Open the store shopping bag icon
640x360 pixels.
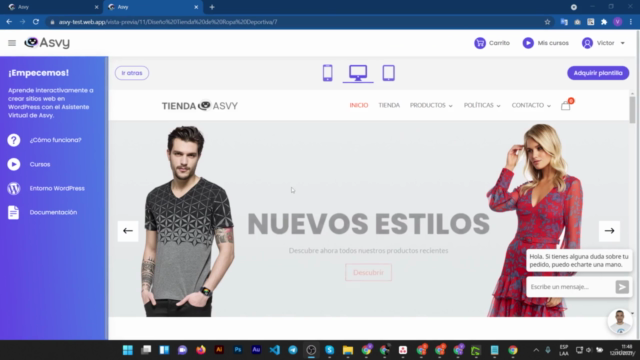tap(566, 106)
